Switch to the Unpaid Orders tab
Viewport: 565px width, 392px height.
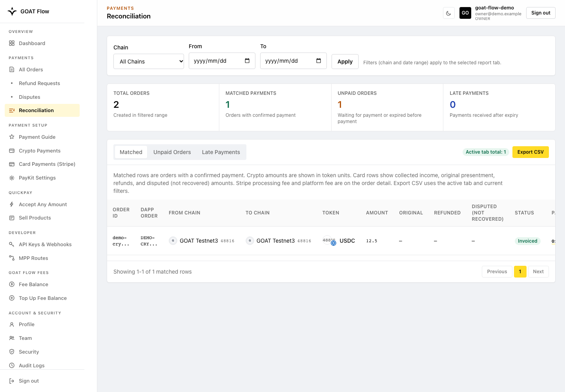[172, 152]
